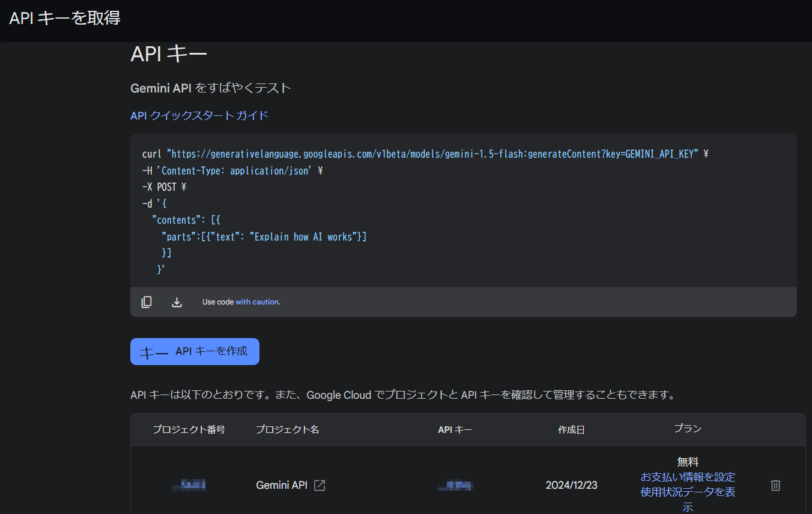
Task: Copy the curl code snippet
Action: pyautogui.click(x=147, y=302)
